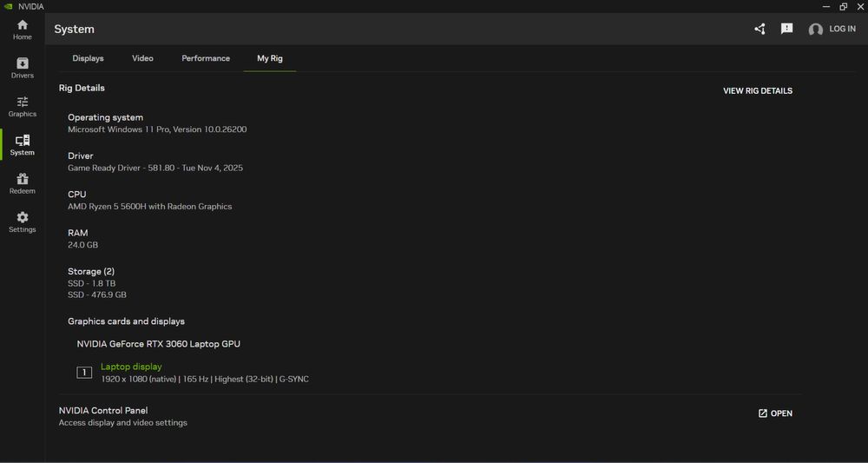
Task: Click the user avatar icon
Action: click(815, 30)
